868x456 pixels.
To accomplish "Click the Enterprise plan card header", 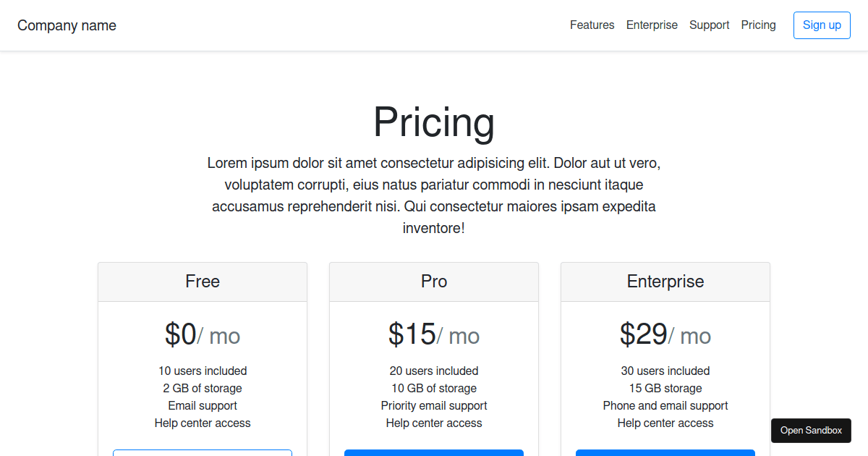I will point(665,282).
